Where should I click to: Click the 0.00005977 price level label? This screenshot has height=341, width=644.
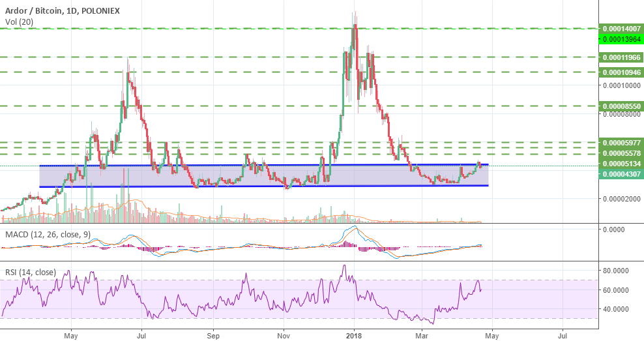[621, 143]
